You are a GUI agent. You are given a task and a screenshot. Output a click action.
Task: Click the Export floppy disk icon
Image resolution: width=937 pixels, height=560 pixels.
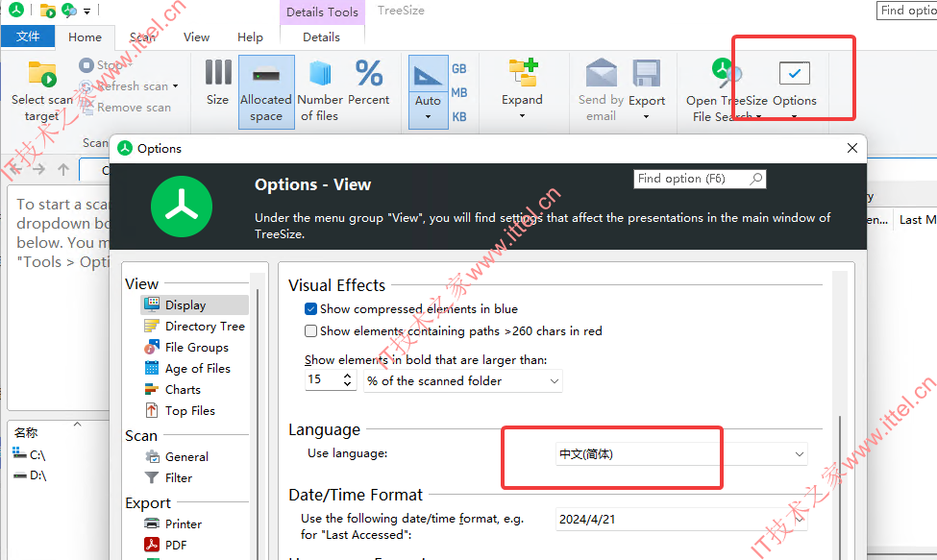pos(647,73)
